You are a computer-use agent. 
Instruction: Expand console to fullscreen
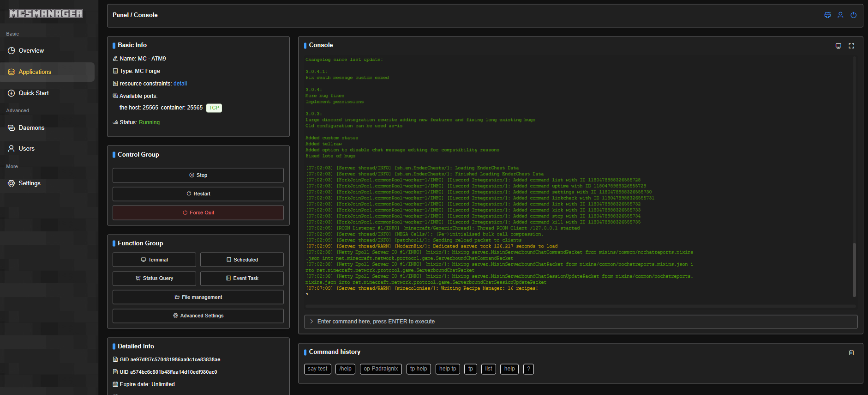[851, 46]
